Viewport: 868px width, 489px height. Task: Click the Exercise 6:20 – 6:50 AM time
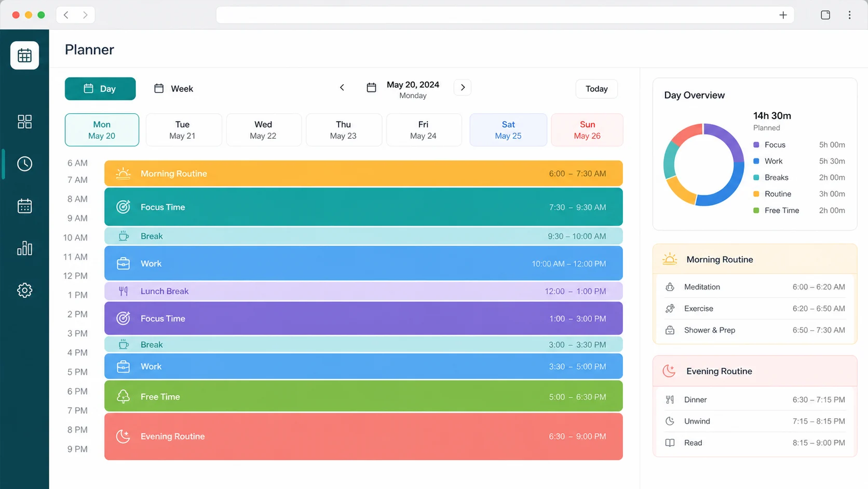pyautogui.click(x=819, y=309)
